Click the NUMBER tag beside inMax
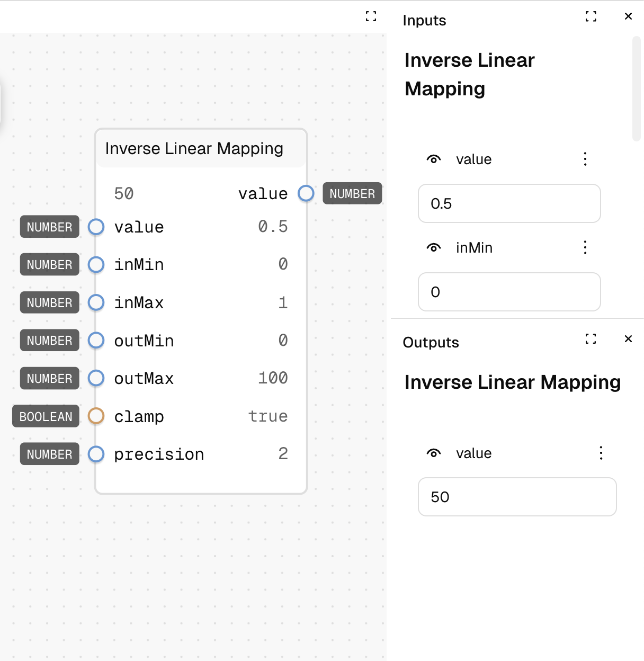Viewport: 644px width, 661px height. (50, 302)
